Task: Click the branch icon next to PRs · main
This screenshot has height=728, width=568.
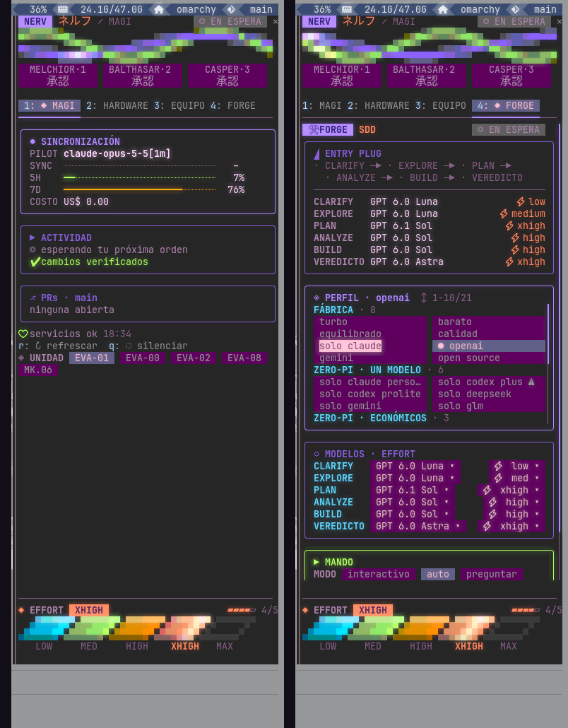Action: tap(32, 298)
